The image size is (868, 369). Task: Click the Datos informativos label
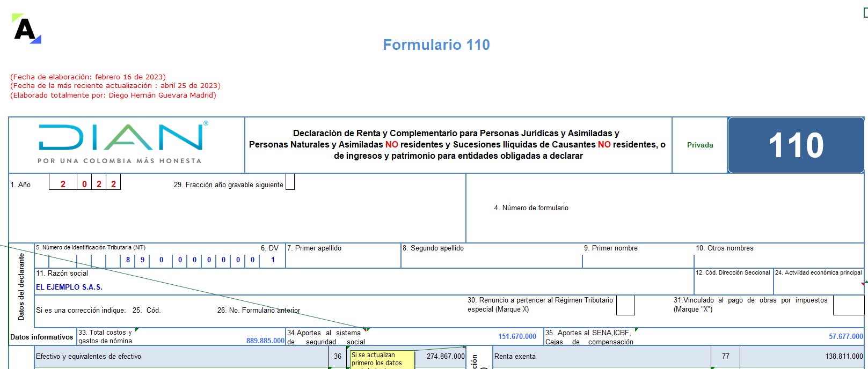pyautogui.click(x=42, y=337)
